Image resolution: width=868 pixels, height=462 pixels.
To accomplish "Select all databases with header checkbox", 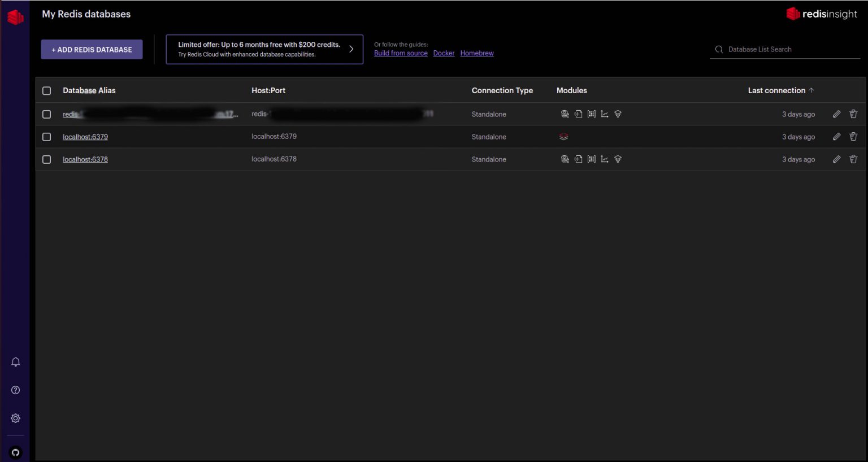I will point(47,91).
